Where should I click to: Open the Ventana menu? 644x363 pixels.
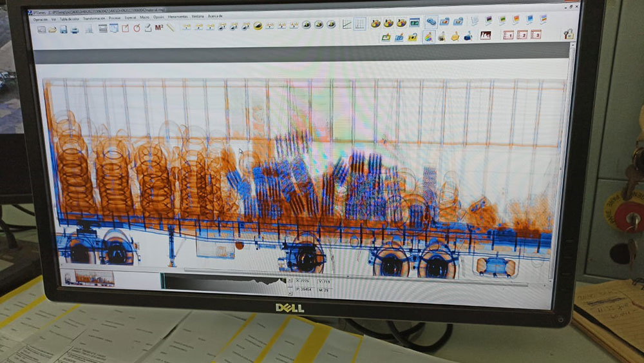pos(198,16)
